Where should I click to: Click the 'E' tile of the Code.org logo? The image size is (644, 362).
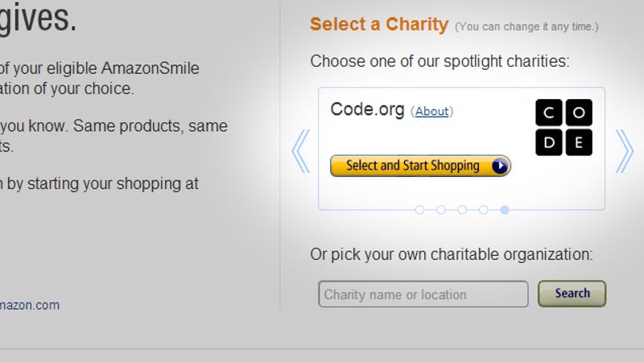[x=579, y=142]
